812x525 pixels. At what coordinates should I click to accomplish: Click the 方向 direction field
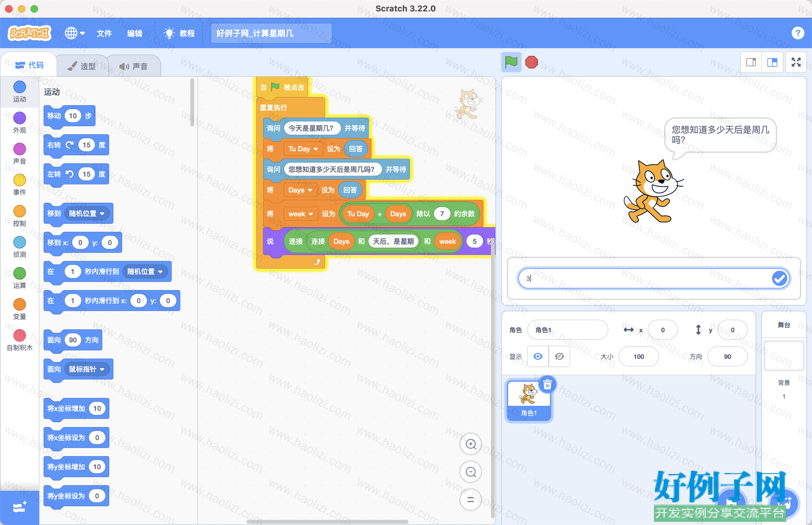coord(727,356)
